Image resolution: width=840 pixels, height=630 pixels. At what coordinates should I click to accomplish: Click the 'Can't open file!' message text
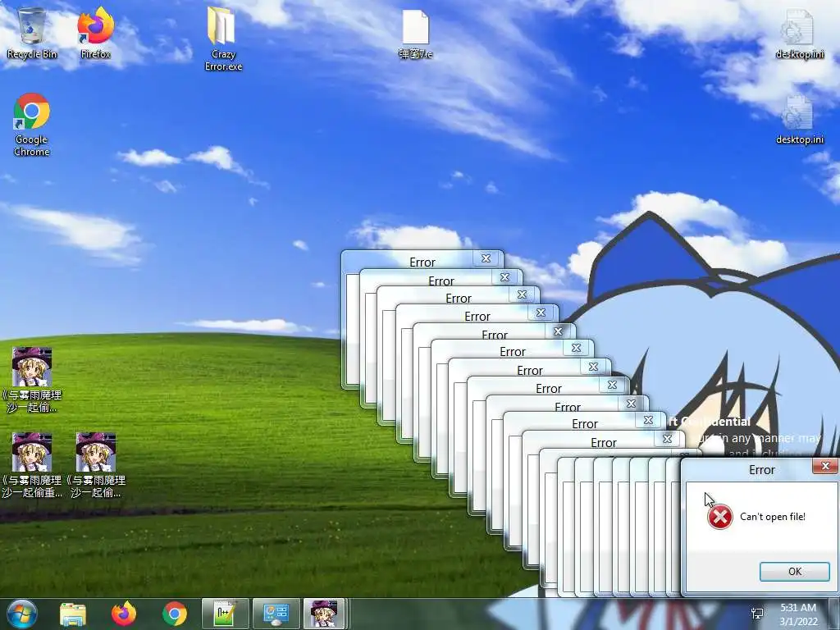click(773, 517)
